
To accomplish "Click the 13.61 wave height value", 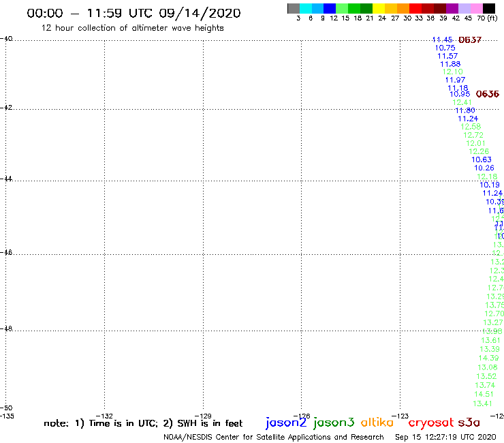I will point(490,340).
